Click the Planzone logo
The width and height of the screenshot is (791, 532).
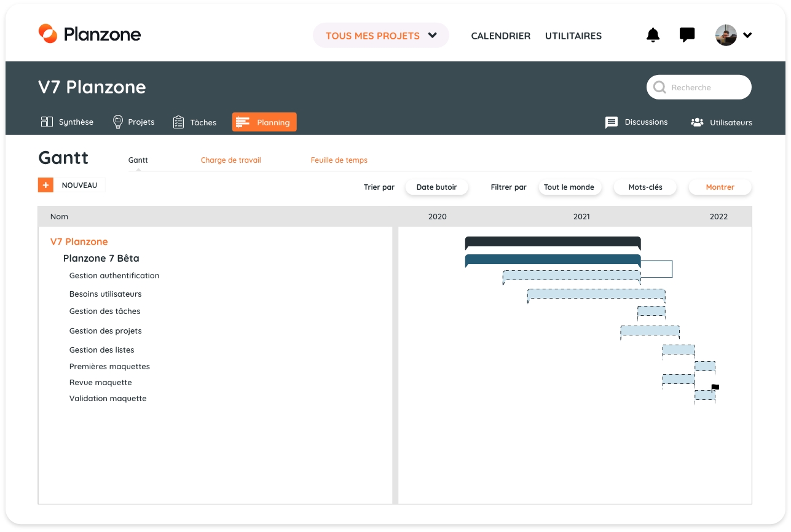coord(90,34)
